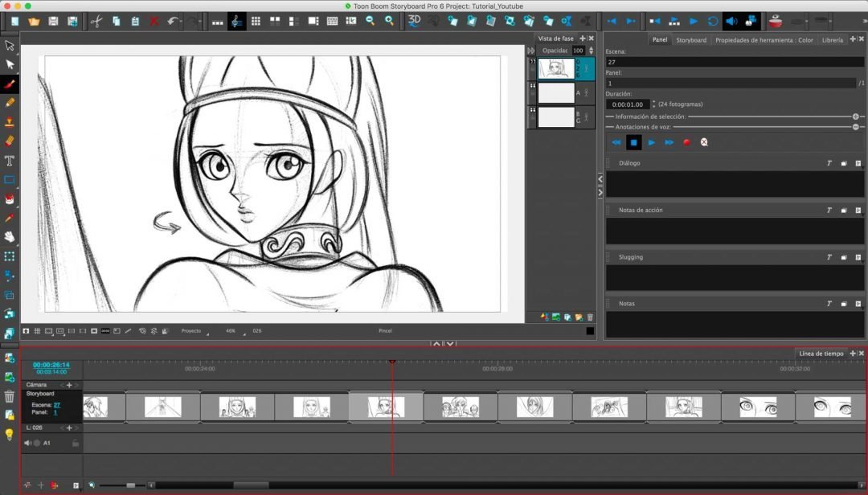This screenshot has height=495, width=868.
Task: Toggle visibility of layer A in Stage view
Action: (533, 86)
